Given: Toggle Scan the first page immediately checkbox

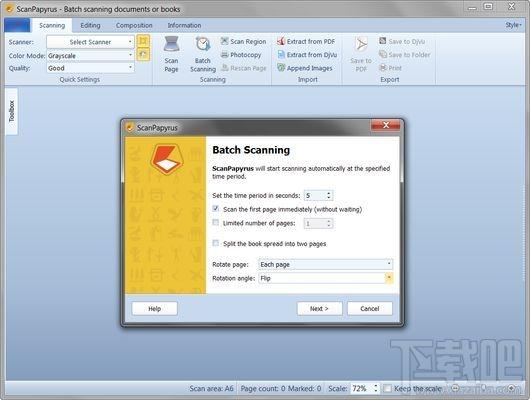Looking at the screenshot, I should (216, 209).
